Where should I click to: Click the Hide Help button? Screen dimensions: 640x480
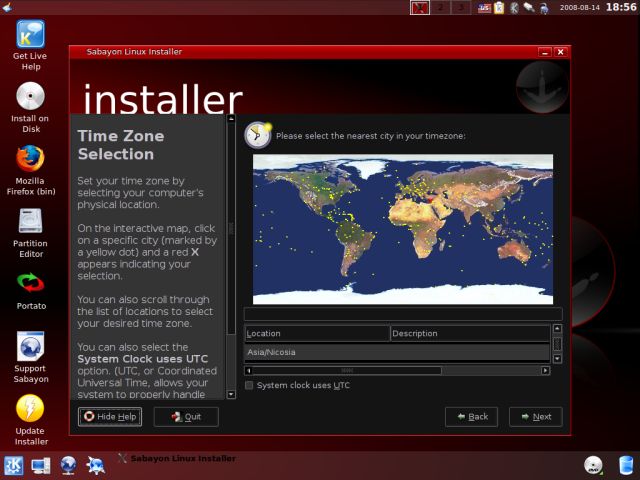(x=110, y=417)
